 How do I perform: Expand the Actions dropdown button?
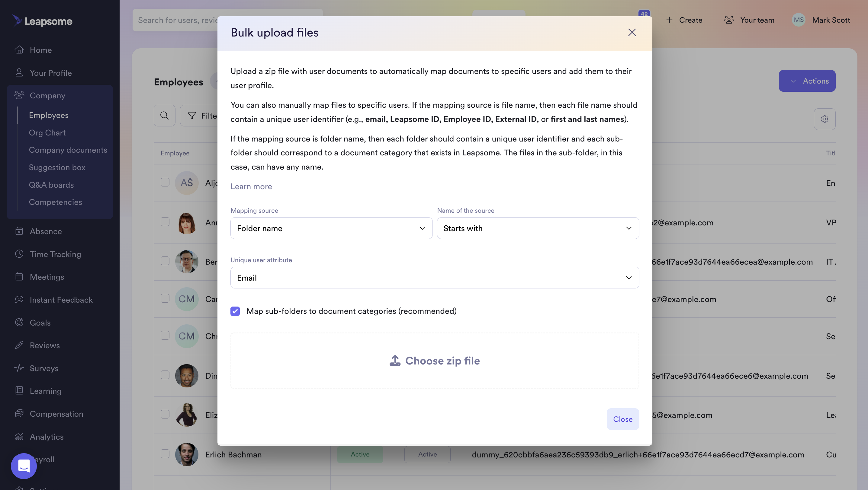[807, 81]
